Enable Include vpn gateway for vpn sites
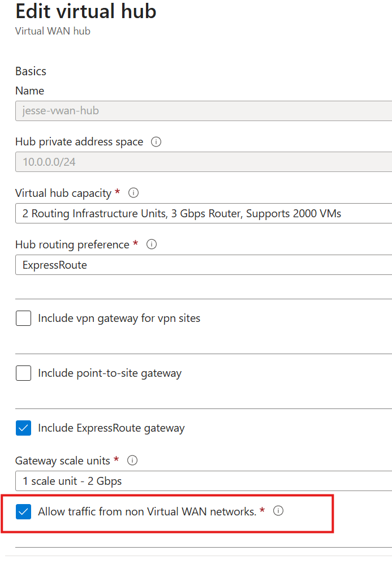This screenshot has width=392, height=568. click(23, 319)
